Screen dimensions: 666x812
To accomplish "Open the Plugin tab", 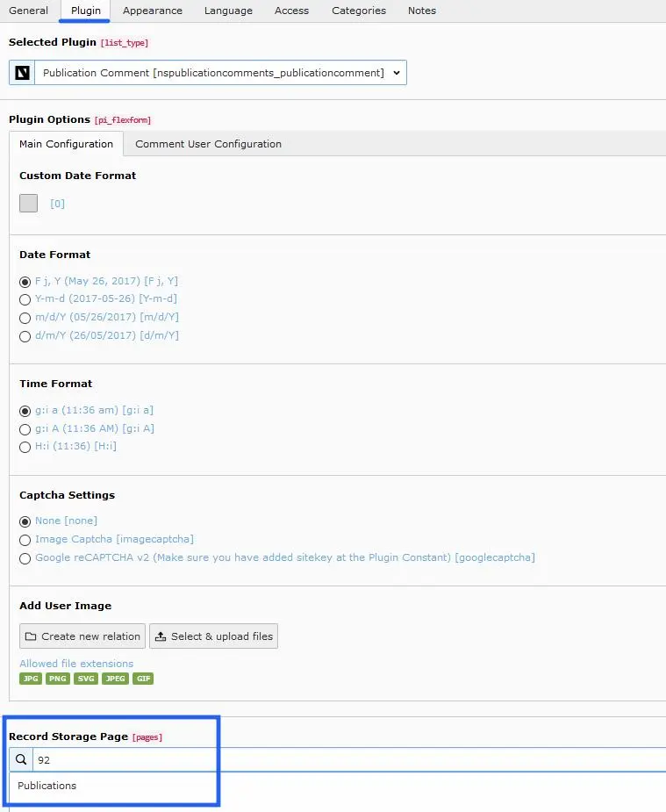I will point(85,11).
